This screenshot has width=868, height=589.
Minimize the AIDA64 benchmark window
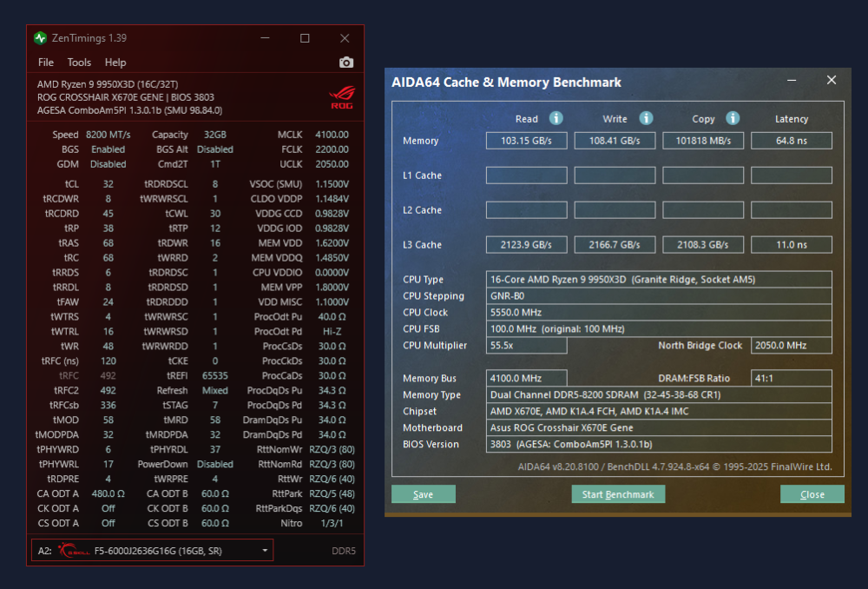coord(792,80)
